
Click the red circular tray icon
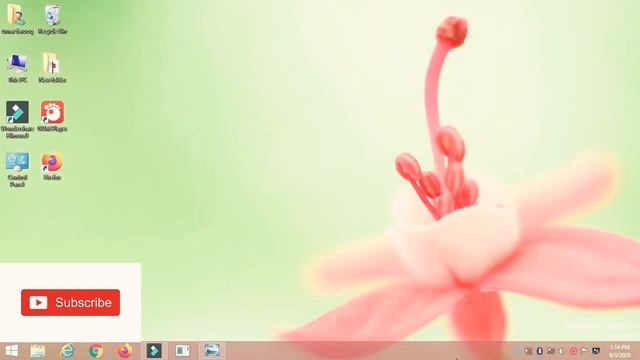point(573,351)
